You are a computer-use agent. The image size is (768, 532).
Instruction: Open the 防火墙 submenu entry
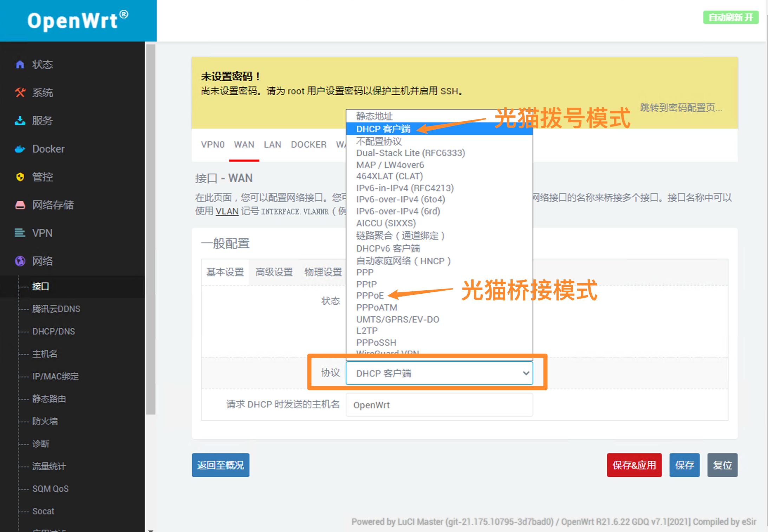45,421
